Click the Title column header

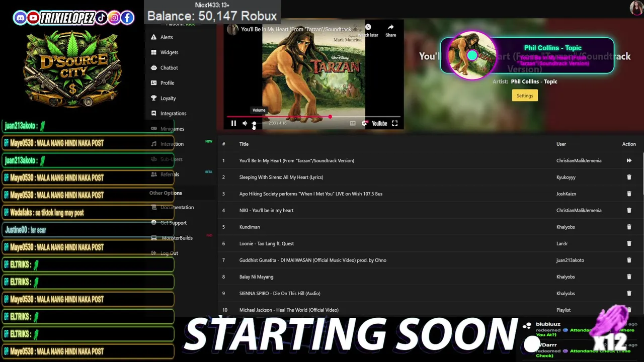tap(244, 144)
